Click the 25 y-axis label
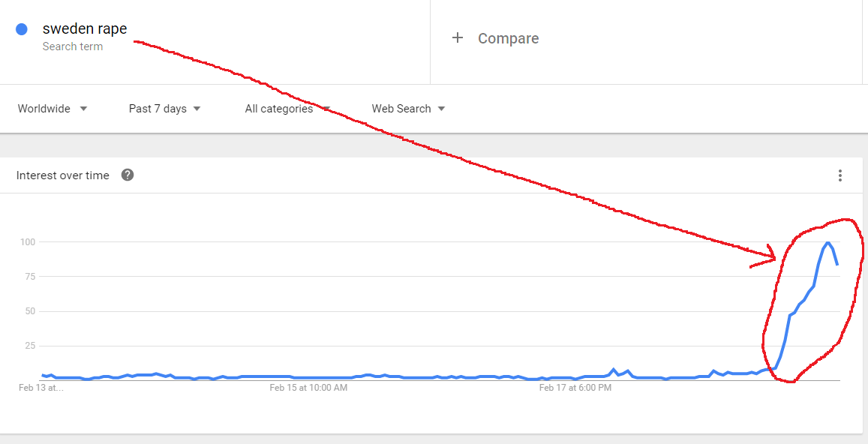 tap(31, 346)
